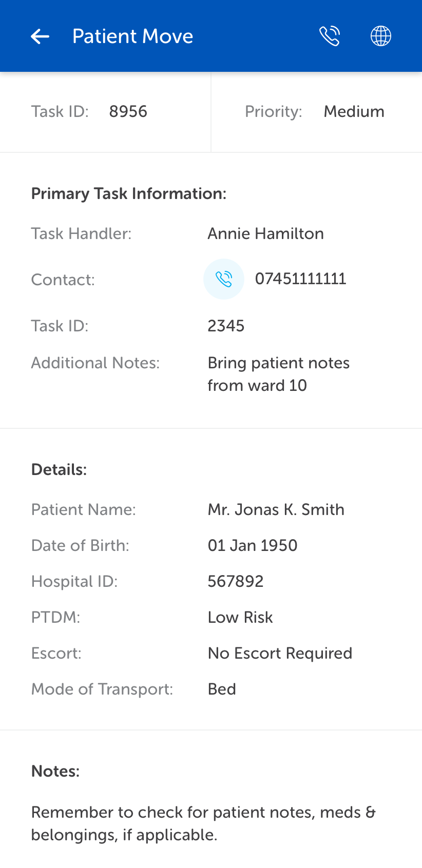Click the Details section heading
Screen dimensions: 422x868
[x=59, y=469]
